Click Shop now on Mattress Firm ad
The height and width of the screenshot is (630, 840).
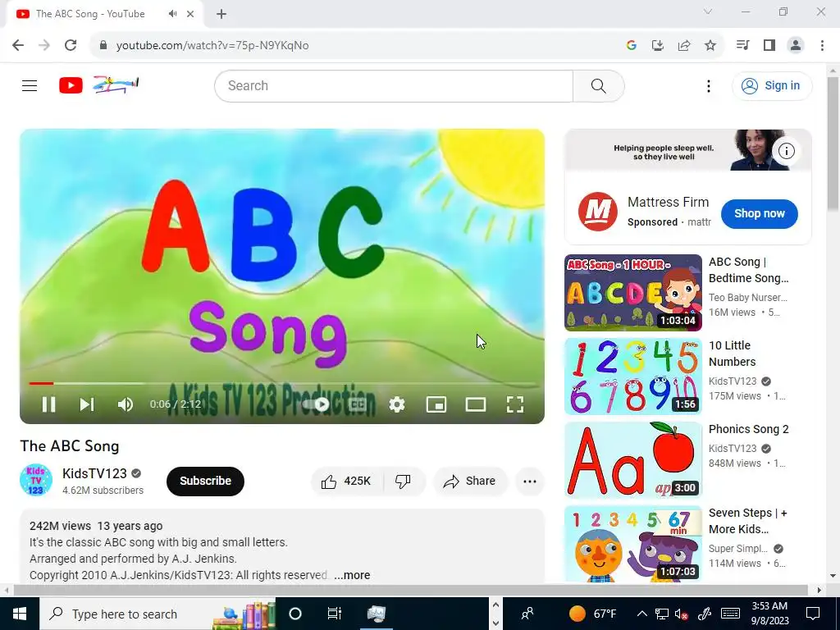click(759, 213)
